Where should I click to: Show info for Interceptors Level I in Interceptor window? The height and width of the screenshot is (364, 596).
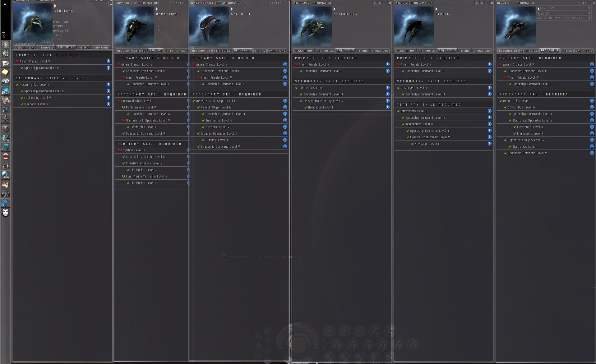388,88
